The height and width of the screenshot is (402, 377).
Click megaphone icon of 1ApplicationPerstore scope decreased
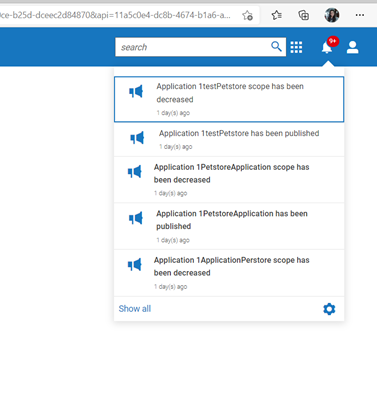click(x=135, y=265)
